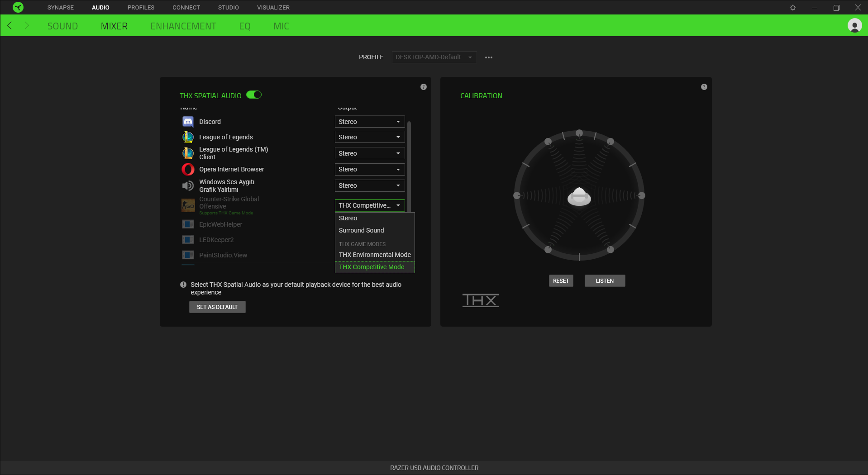The height and width of the screenshot is (475, 868).
Task: Open the VISUALIZER tab
Action: pyautogui.click(x=273, y=8)
